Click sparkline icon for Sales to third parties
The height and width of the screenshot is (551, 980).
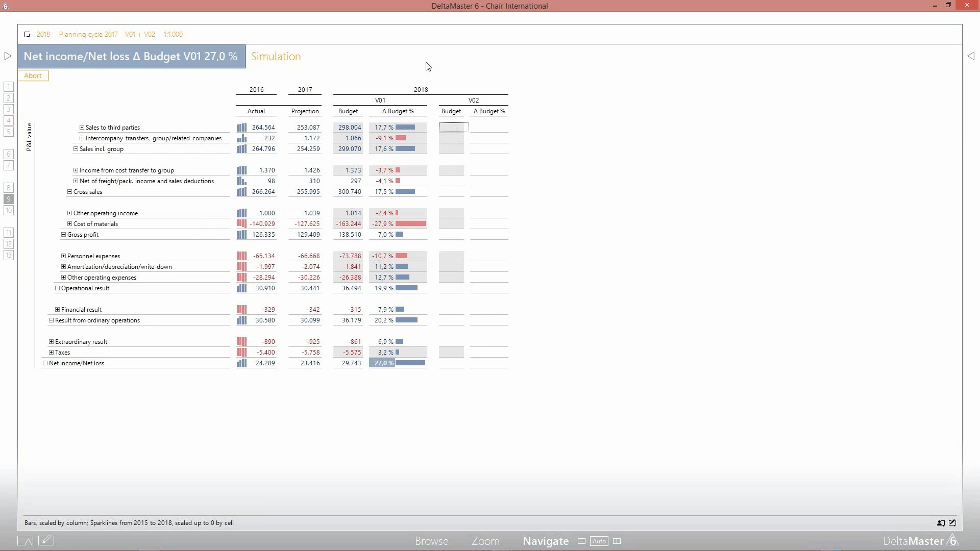241,128
